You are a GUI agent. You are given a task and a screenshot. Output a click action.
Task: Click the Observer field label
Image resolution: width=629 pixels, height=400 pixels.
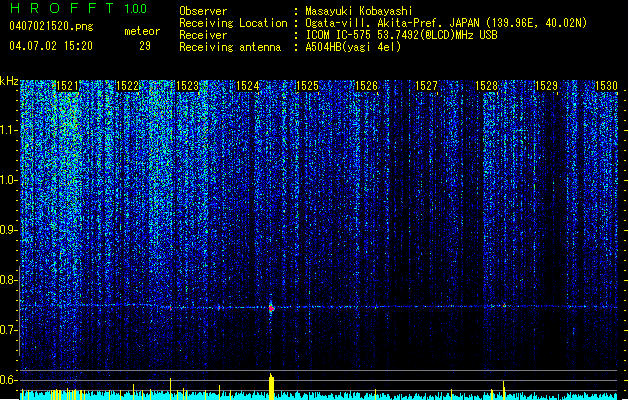click(203, 11)
